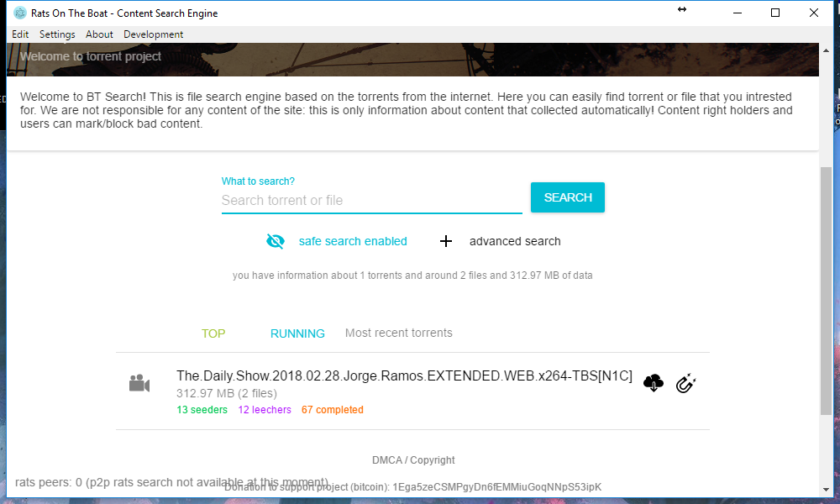This screenshot has height=504, width=840.
Task: Open the Settings menu
Action: click(x=57, y=34)
